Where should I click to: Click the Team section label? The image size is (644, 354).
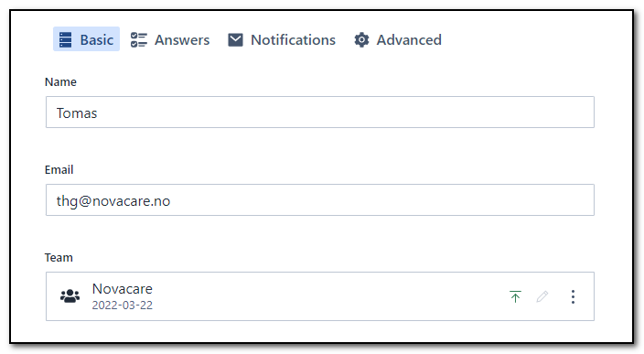[x=59, y=257]
